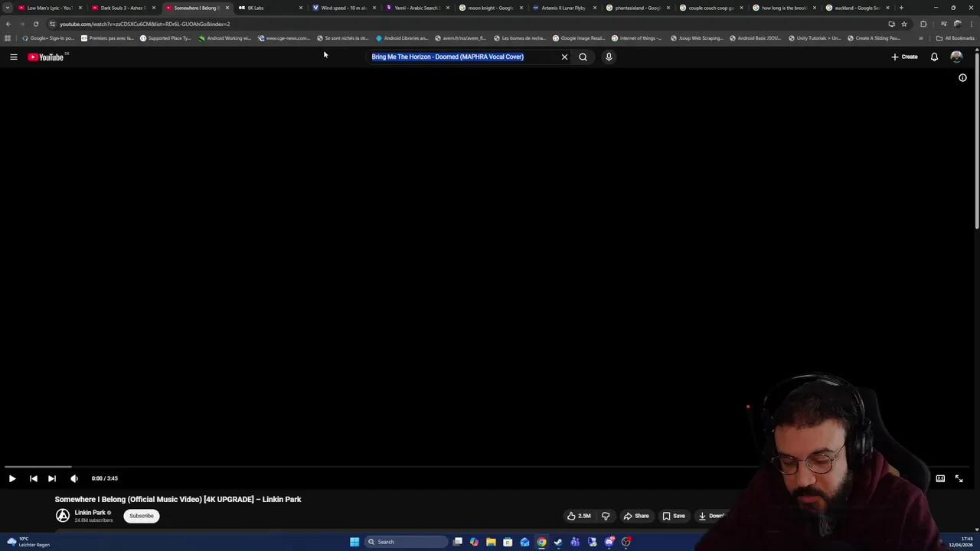Switch to the Dark Souls 3 tab
Image resolution: width=980 pixels, height=551 pixels.
[122, 8]
